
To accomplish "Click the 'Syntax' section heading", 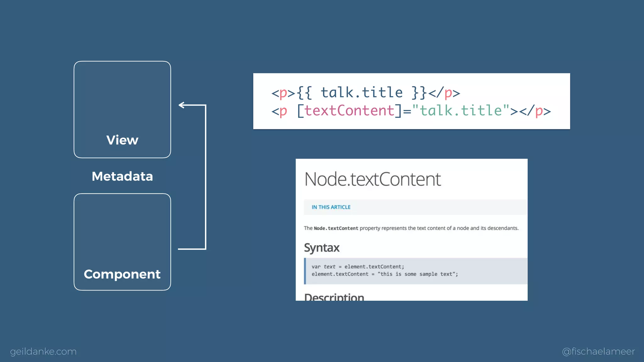I will (322, 248).
